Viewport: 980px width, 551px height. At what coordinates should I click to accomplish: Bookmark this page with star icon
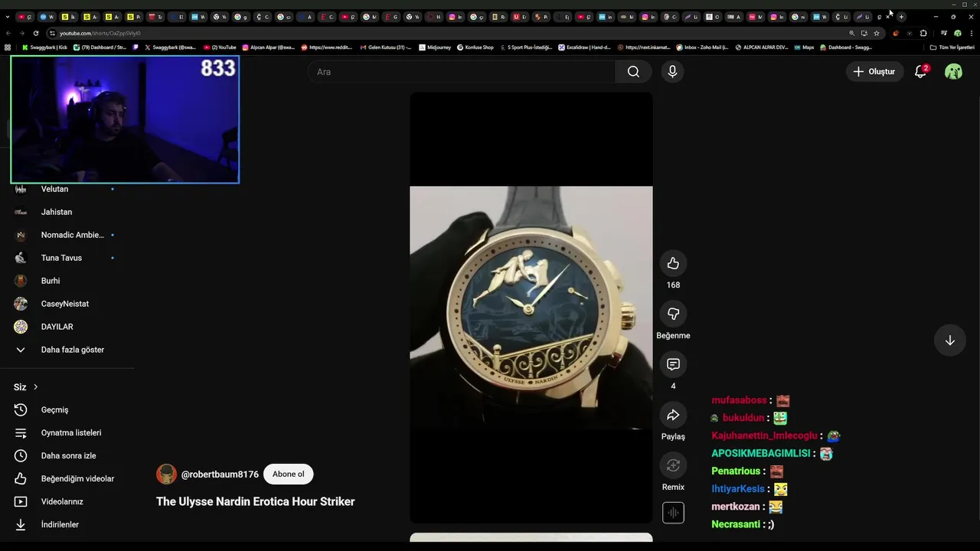877,33
